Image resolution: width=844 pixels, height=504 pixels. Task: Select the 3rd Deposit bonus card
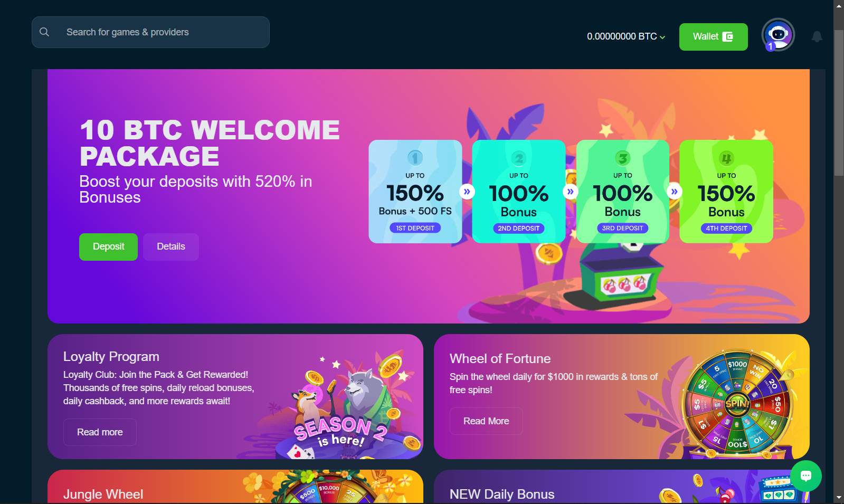[623, 192]
